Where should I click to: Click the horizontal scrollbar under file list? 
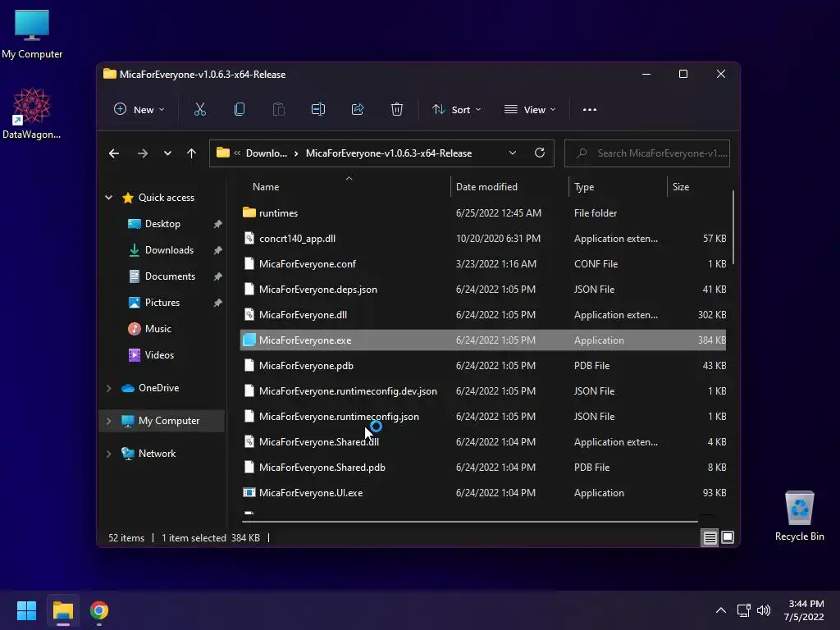(x=469, y=521)
